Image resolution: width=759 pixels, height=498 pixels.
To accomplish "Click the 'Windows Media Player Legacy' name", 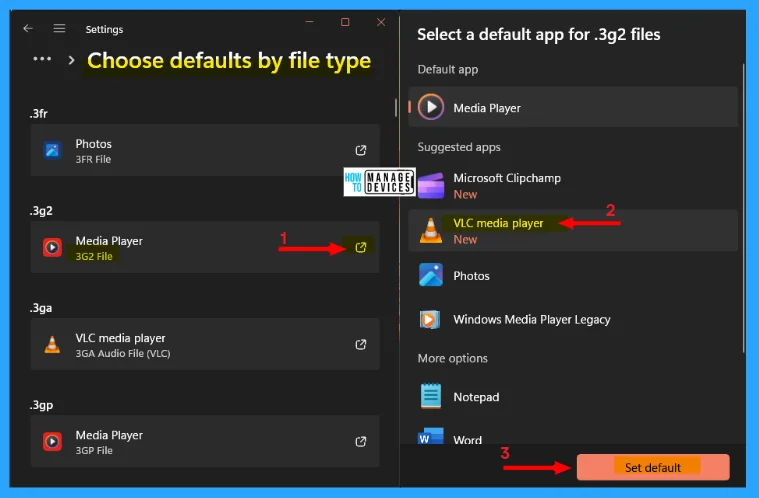I will (531, 319).
